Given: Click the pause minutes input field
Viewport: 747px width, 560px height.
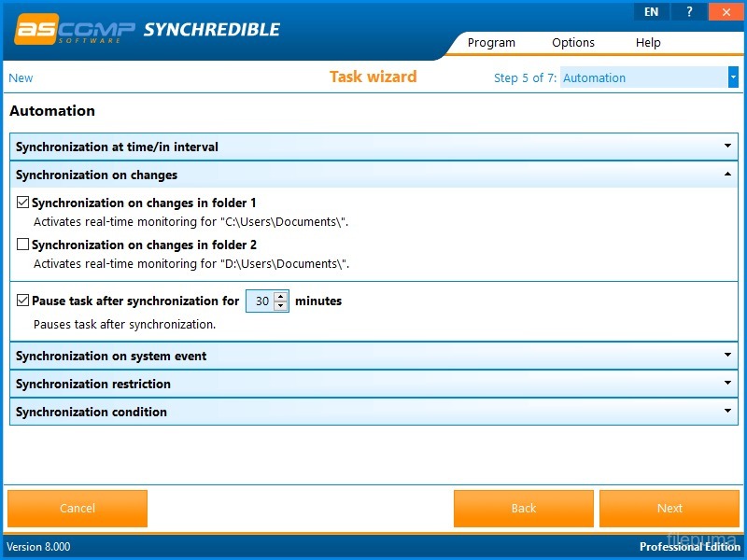Looking at the screenshot, I should [261, 301].
